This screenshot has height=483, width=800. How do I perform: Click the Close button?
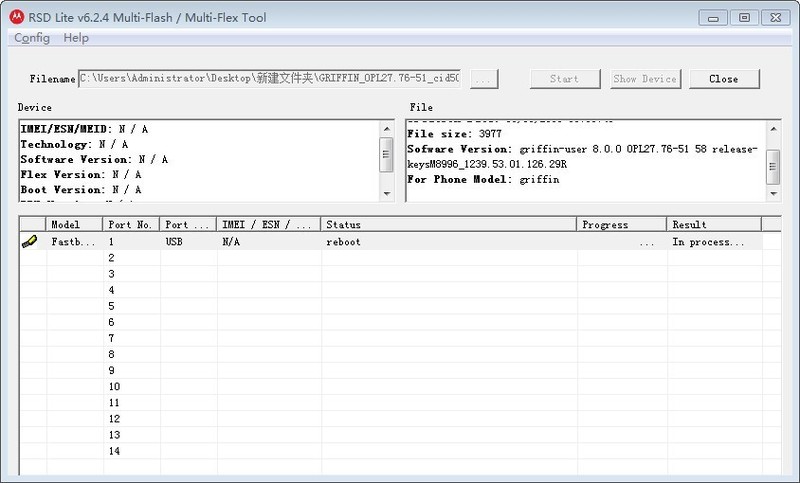click(x=724, y=79)
